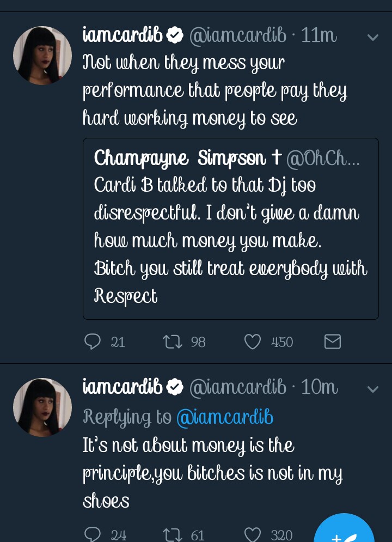Screen dimensions: 392x542
Task: Open iamcardib display name on first tweet
Action: click(122, 36)
